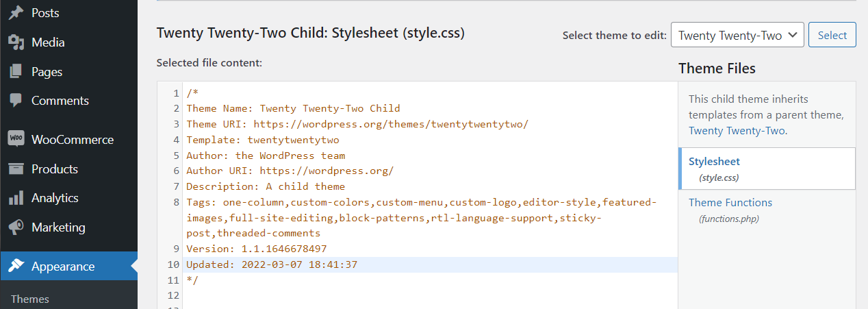Viewport: 868px width, 309px height.
Task: Click the Select button
Action: [x=832, y=36]
